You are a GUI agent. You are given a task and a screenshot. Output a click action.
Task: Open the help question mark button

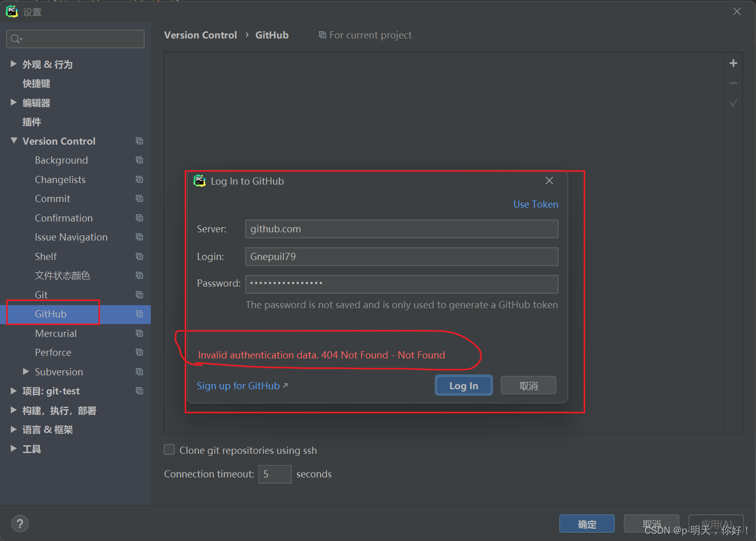click(x=20, y=524)
